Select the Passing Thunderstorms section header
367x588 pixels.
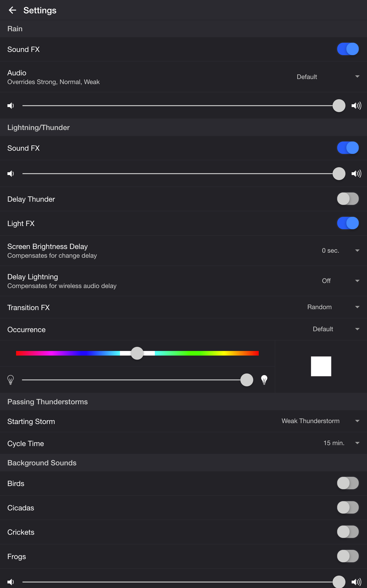tap(47, 402)
